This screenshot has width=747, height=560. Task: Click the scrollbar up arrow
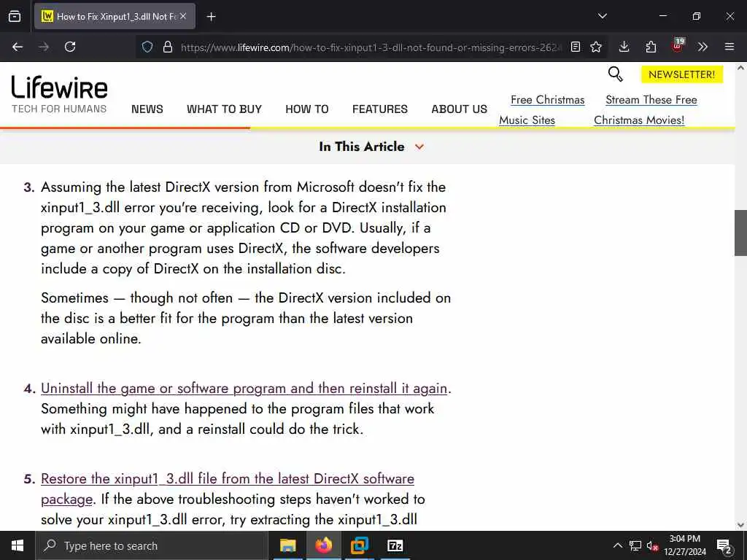tap(740, 68)
